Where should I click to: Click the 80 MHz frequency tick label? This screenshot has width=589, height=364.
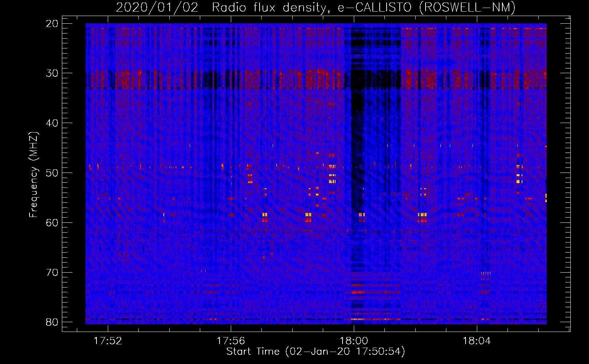click(x=52, y=322)
